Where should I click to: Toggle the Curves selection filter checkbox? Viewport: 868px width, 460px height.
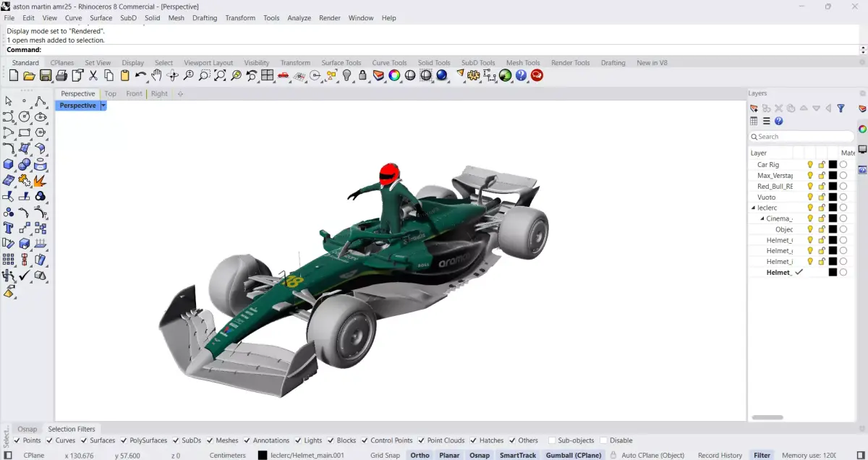(50, 440)
